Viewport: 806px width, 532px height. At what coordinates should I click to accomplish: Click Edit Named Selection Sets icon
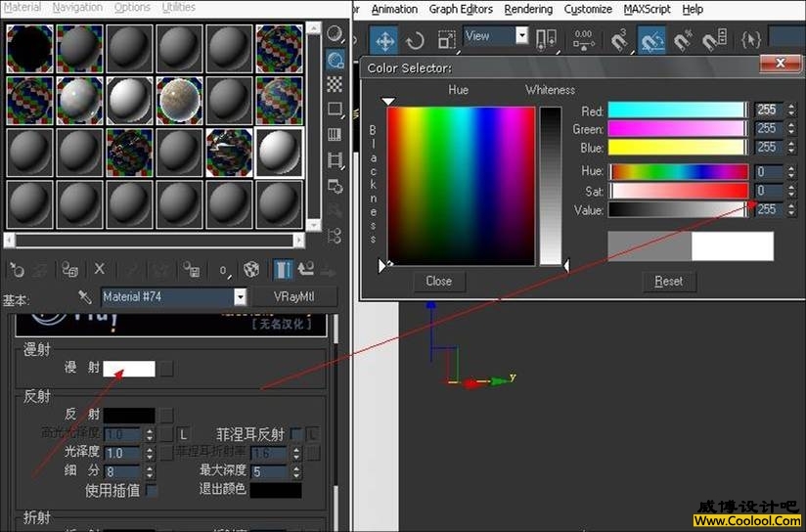[750, 39]
